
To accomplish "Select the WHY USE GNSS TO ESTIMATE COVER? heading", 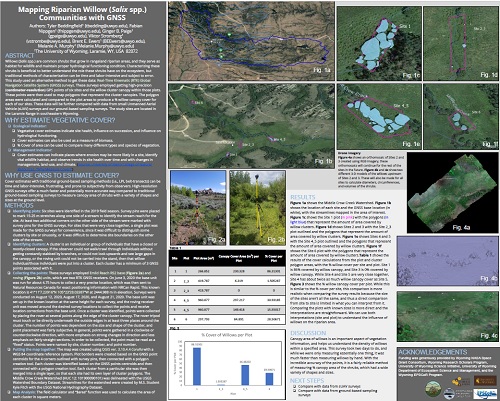I will tap(62, 175).
